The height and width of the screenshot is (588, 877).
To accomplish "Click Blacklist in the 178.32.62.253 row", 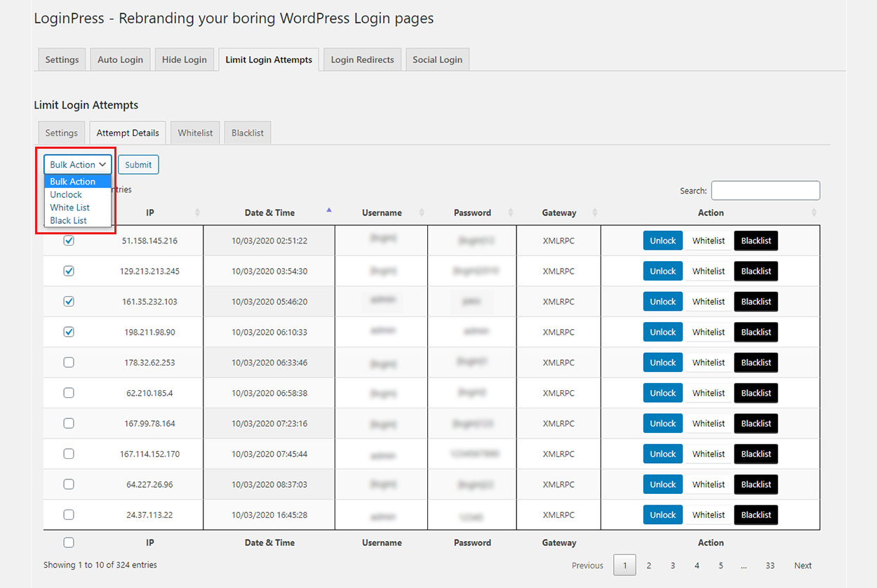I will (x=756, y=363).
